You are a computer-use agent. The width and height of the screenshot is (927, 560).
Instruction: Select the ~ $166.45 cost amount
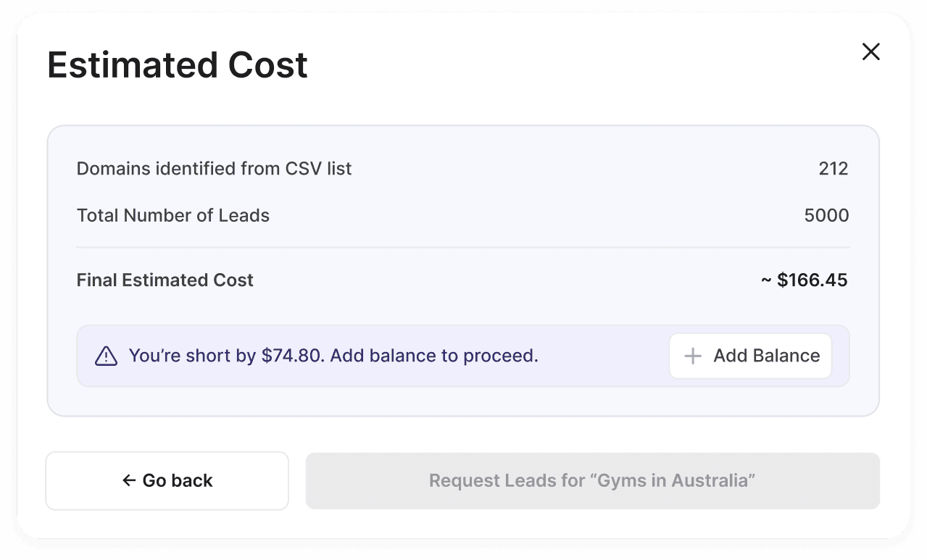[x=805, y=280]
